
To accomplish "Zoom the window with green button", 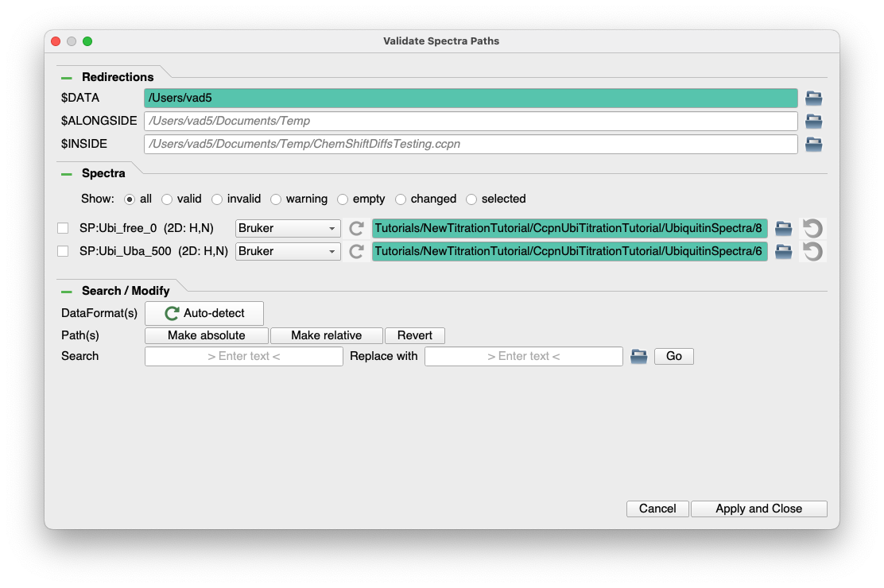I will [87, 41].
